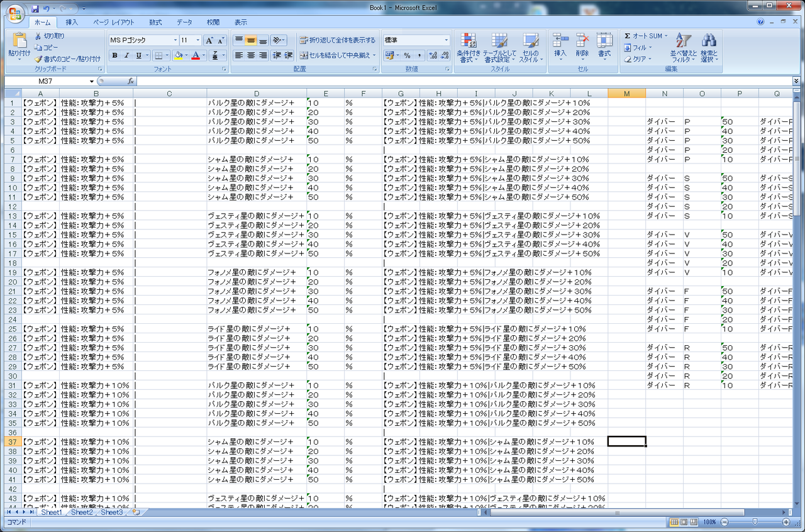Viewport: 805px width, 532px height.
Task: Copy selection with コピー
Action: click(47, 47)
